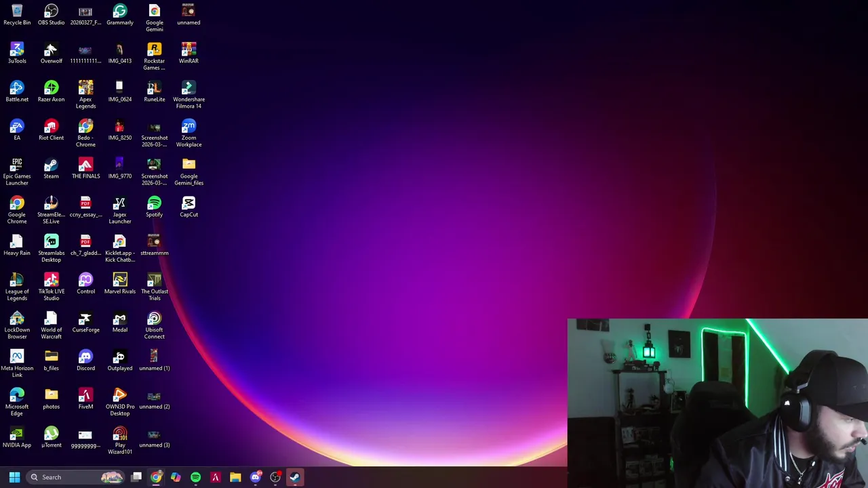Open the Rockstar Games launcher shortcut

[x=154, y=56]
